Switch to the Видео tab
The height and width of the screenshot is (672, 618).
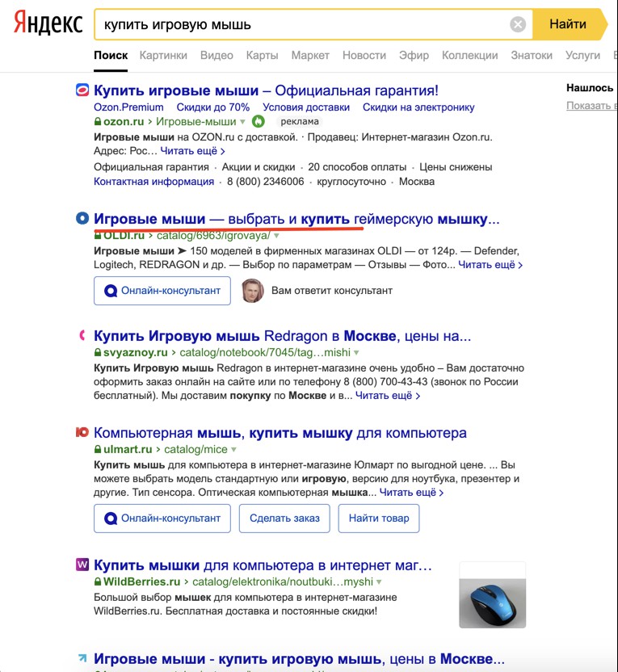click(x=217, y=55)
